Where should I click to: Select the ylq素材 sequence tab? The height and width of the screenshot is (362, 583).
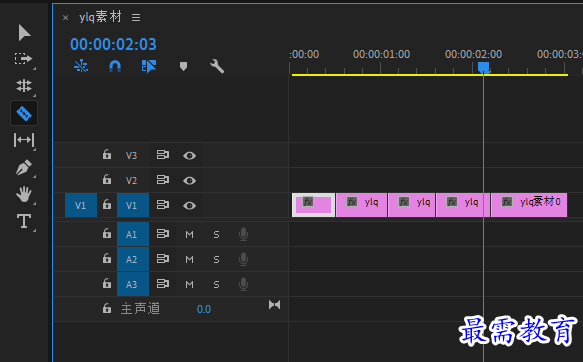pyautogui.click(x=100, y=17)
